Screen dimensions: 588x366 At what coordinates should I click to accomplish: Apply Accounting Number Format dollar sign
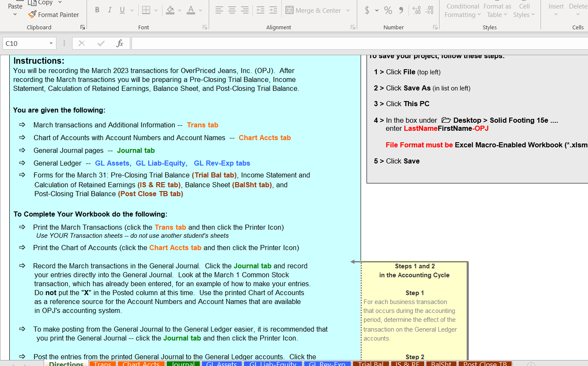(x=367, y=10)
